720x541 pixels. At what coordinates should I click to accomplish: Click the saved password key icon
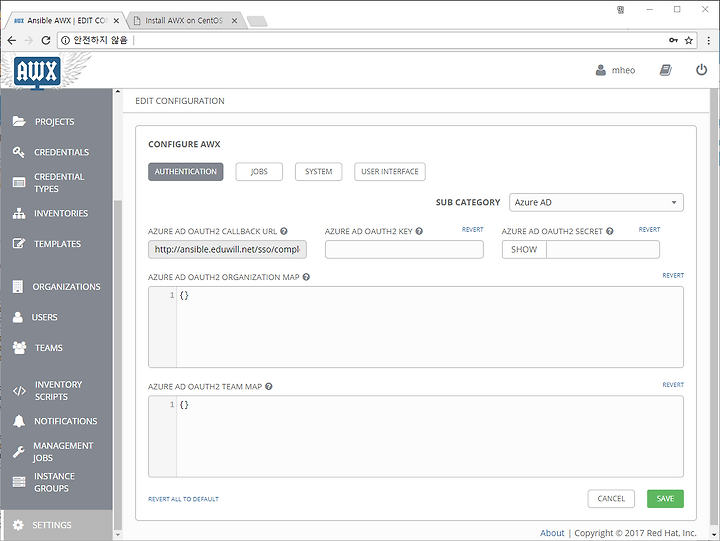tap(673, 40)
